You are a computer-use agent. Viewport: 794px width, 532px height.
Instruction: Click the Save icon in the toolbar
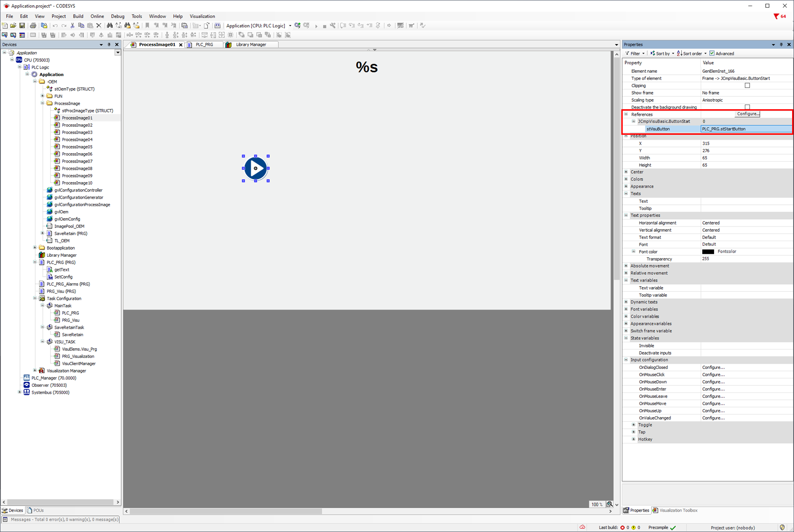22,26
